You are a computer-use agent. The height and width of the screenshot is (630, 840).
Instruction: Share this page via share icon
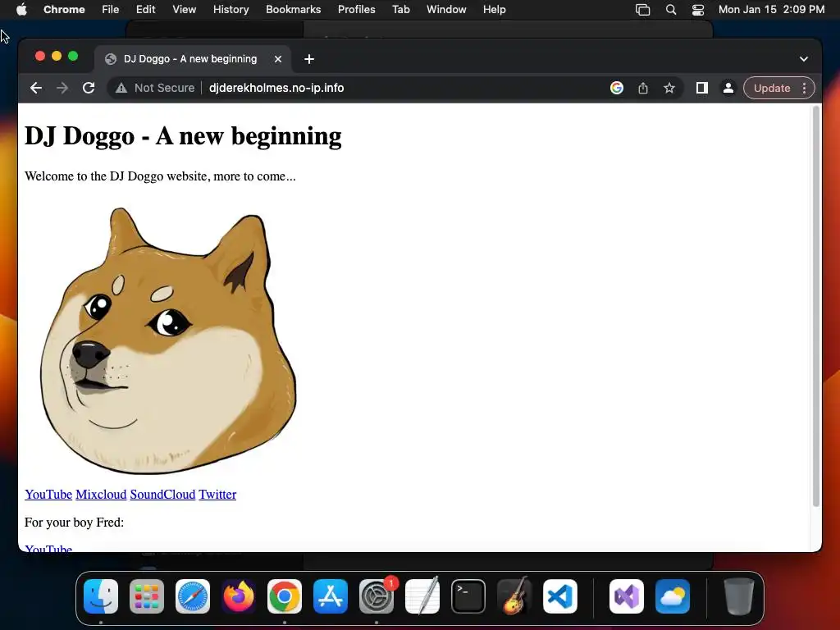click(x=643, y=88)
